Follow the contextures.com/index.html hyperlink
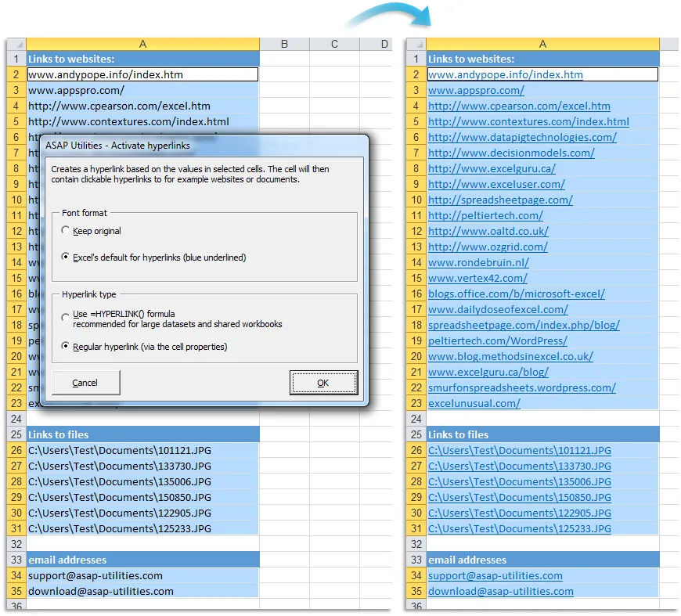This screenshot has height=616, width=681. point(528,121)
